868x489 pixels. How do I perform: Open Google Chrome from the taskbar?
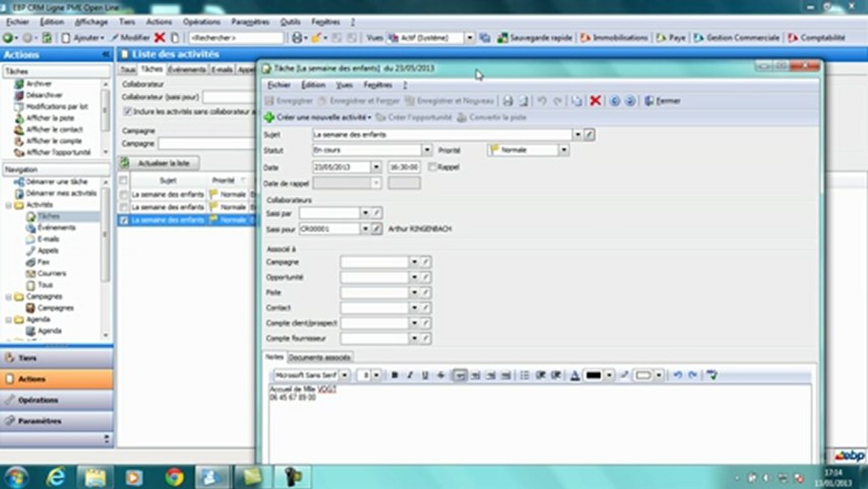pyautogui.click(x=174, y=477)
